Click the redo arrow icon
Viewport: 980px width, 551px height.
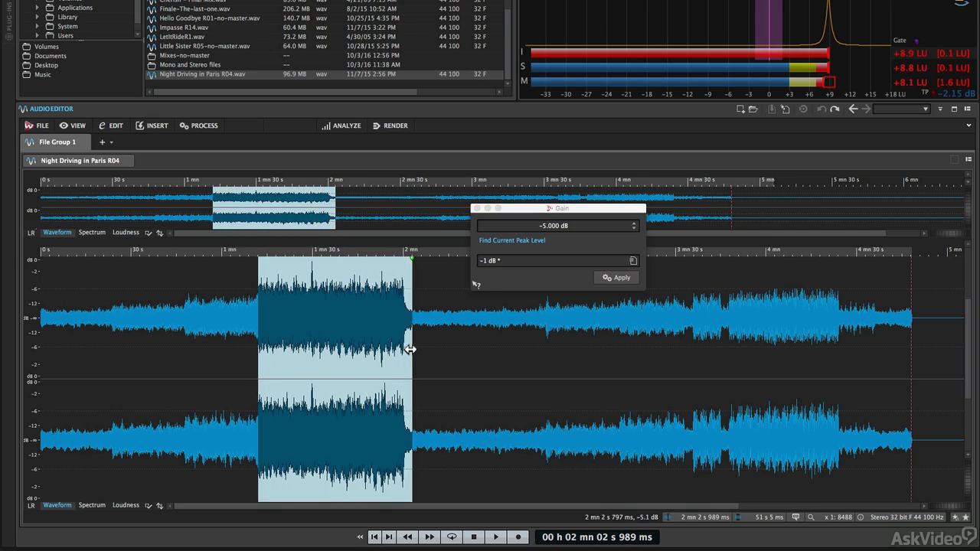click(835, 109)
